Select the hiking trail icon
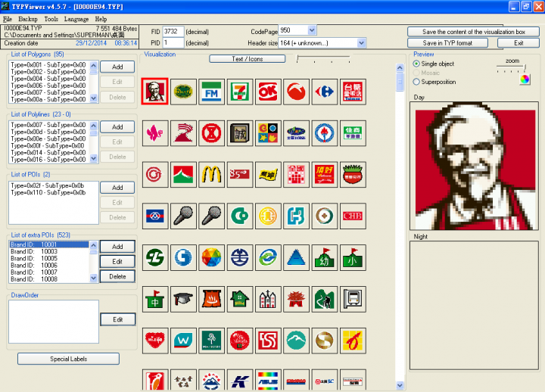 coord(324,299)
